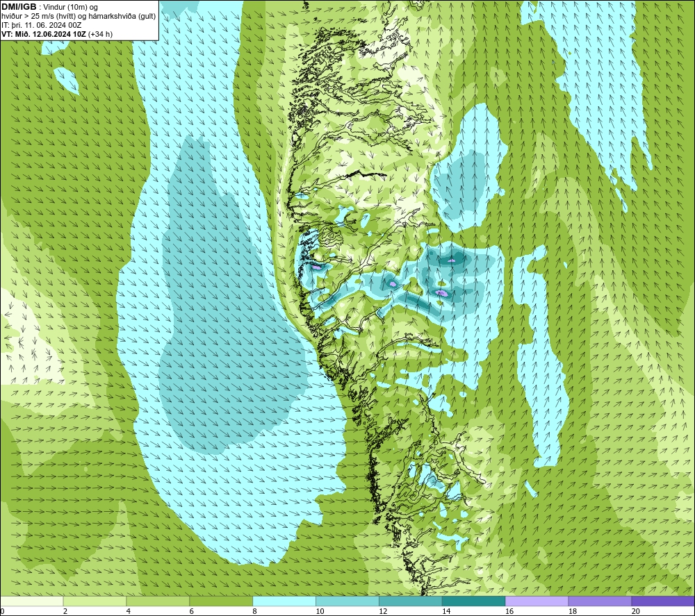Click the legend scale label "2"
This screenshot has height=616, width=695.
[65, 611]
